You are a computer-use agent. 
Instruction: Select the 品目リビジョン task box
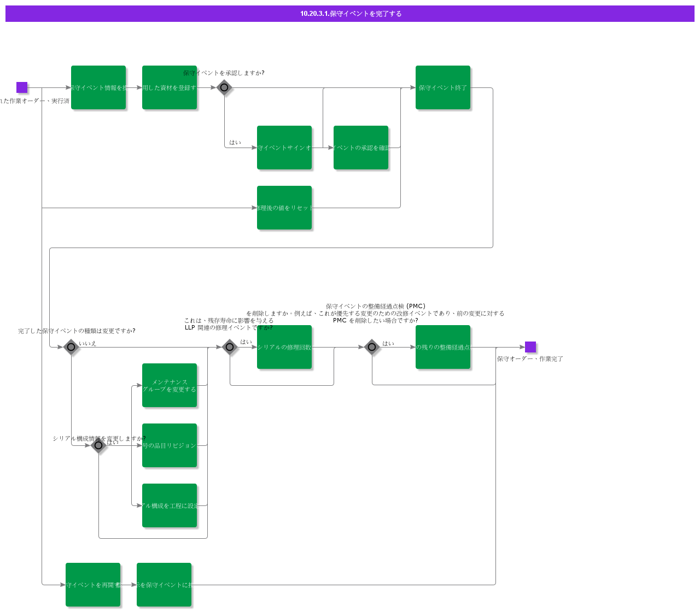pos(170,445)
